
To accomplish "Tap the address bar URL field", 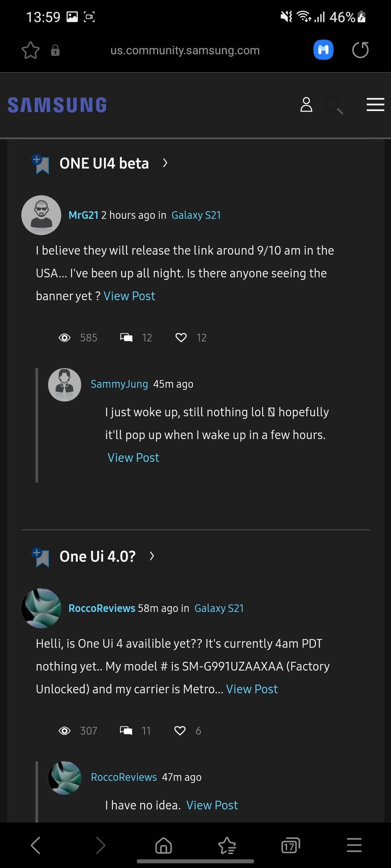I will point(185,50).
